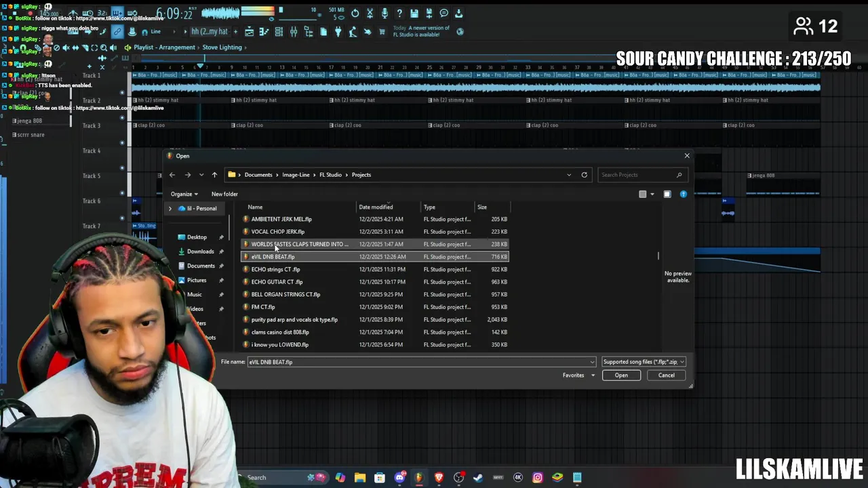Click the chat bubble icon in top toolbar

point(443,13)
